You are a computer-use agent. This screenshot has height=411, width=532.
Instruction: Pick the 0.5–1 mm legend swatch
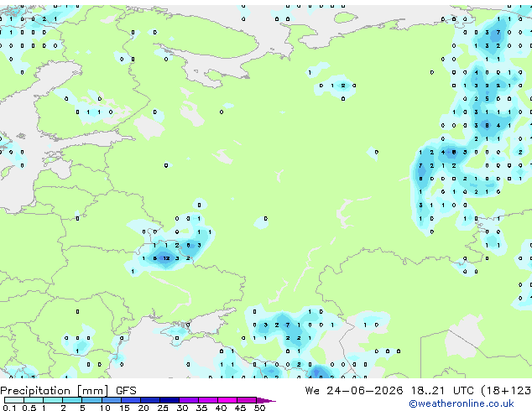pyautogui.click(x=34, y=400)
